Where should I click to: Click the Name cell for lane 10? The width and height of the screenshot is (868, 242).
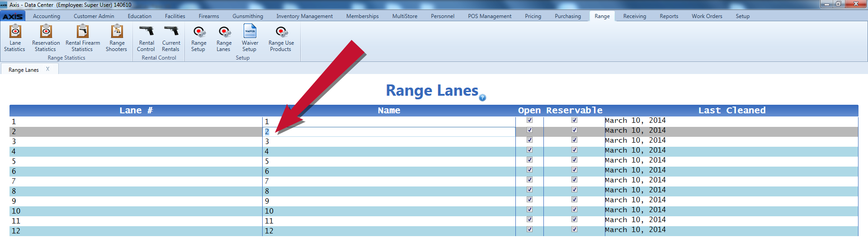[389, 211]
